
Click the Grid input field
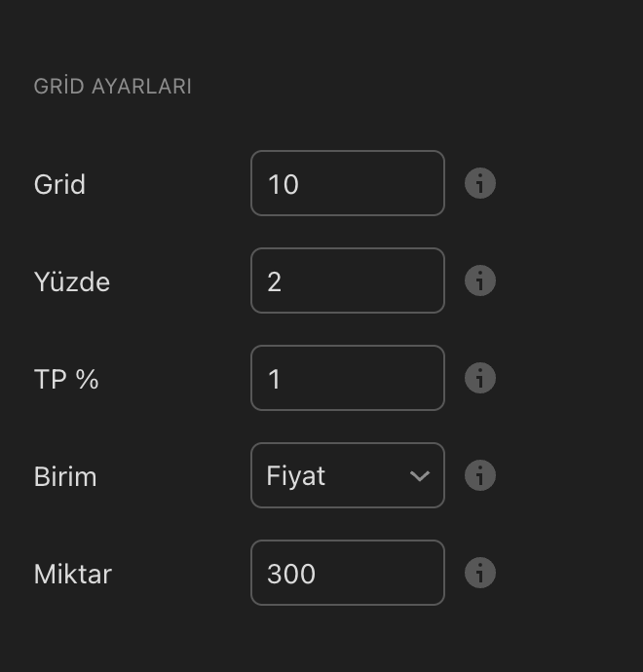tap(347, 183)
